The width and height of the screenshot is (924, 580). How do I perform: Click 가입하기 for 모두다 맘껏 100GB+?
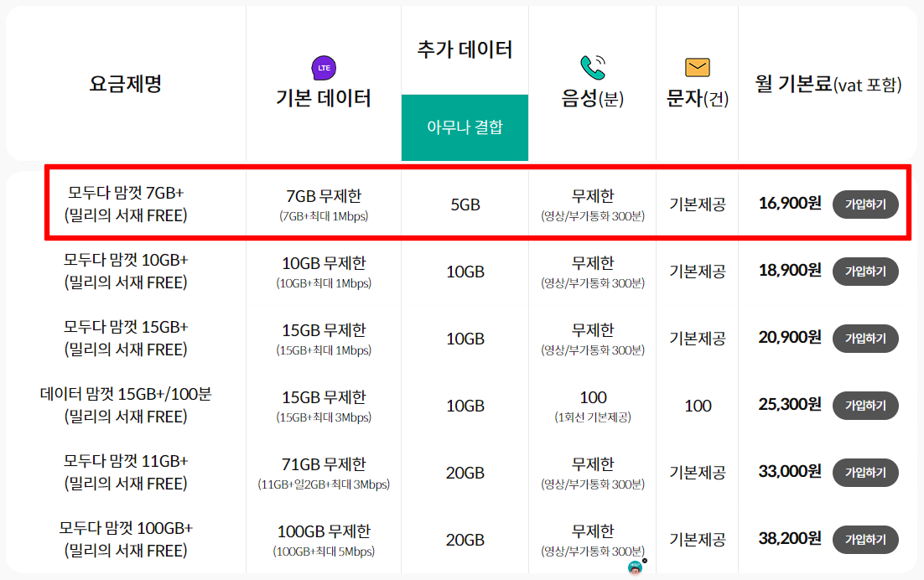[864, 539]
